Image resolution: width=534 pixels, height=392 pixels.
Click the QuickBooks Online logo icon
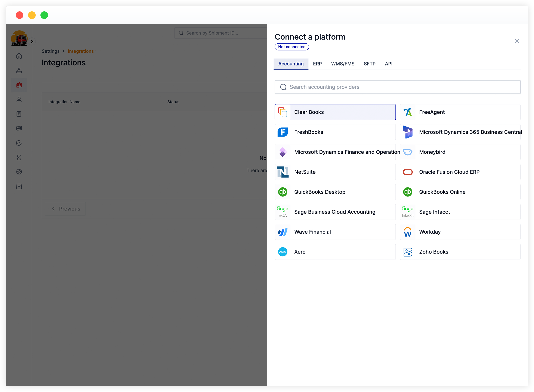pyautogui.click(x=408, y=192)
